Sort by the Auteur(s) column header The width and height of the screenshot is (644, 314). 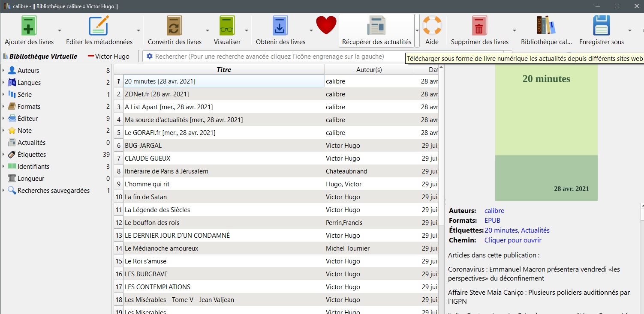(x=369, y=69)
